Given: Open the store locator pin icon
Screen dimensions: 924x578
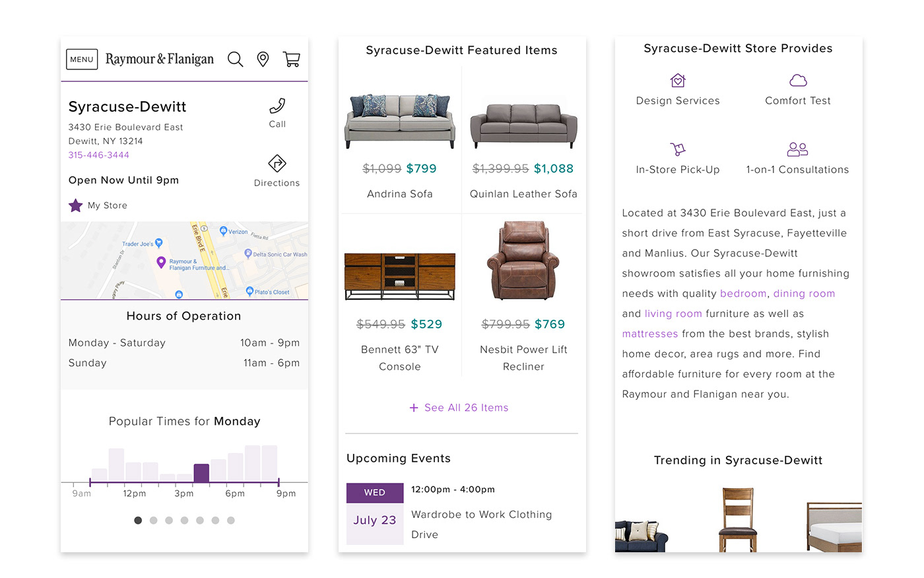Looking at the screenshot, I should [x=263, y=59].
